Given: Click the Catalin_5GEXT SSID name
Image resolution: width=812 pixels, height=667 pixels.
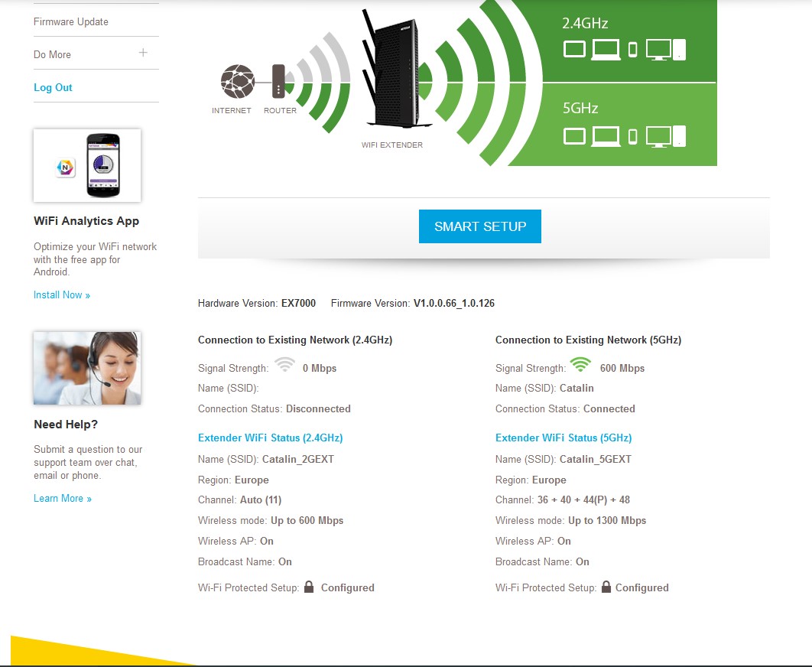Looking at the screenshot, I should pyautogui.click(x=596, y=459).
